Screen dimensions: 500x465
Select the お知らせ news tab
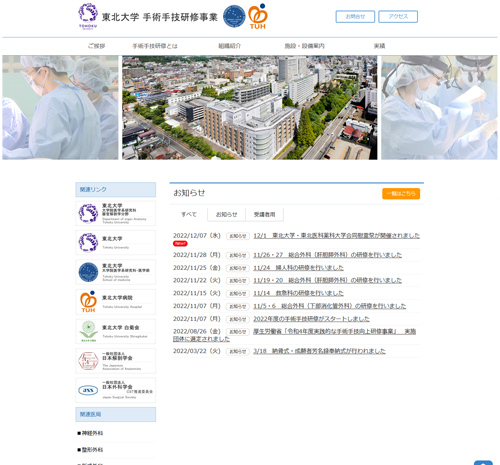click(226, 214)
